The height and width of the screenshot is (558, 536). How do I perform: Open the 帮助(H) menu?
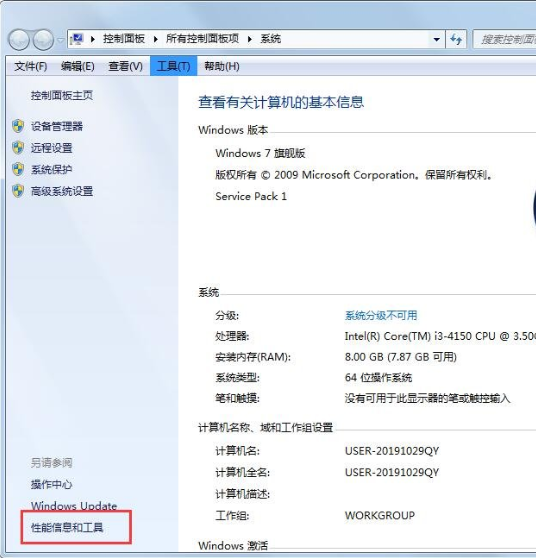221,66
